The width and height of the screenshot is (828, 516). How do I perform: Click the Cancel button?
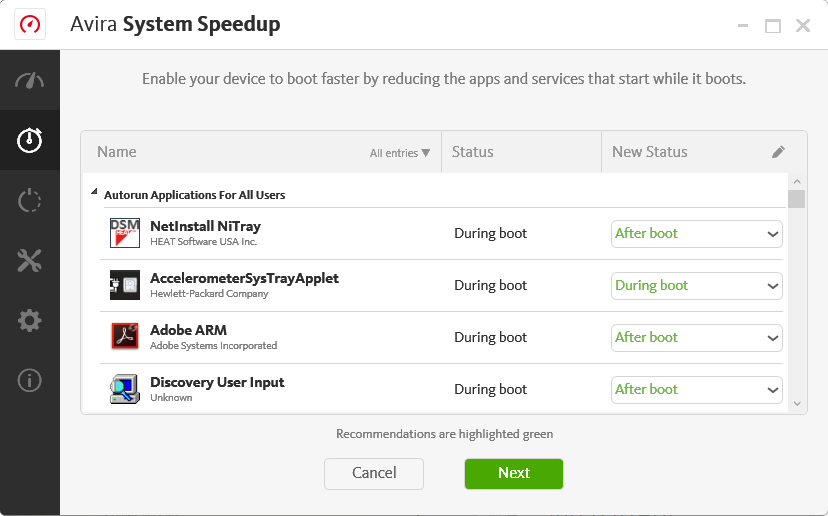coord(374,474)
